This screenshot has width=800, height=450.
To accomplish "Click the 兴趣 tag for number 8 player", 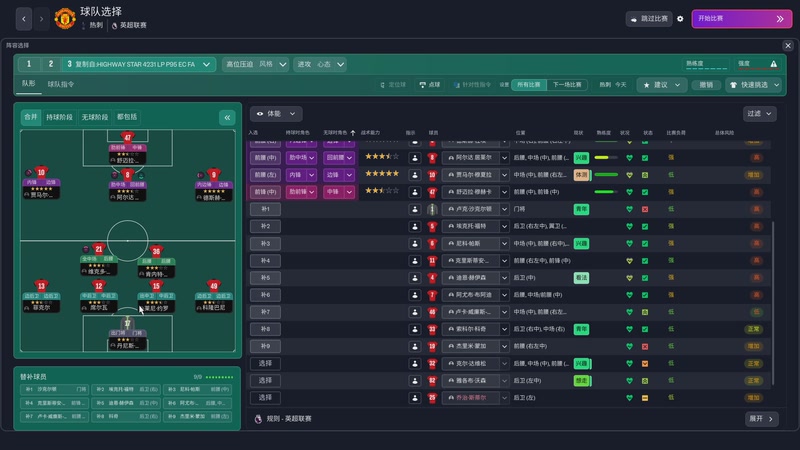I will point(582,158).
